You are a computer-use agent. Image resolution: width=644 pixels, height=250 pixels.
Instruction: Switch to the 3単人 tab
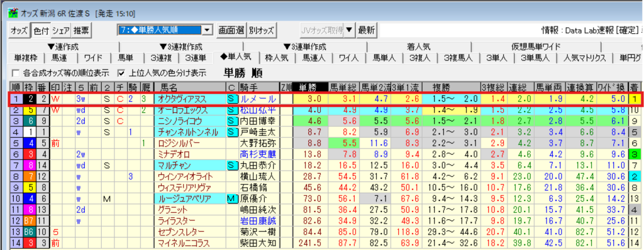(x=497, y=57)
